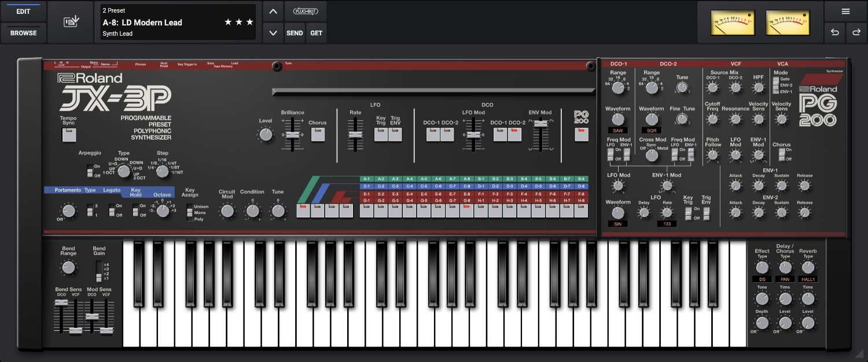Click the undo arrow icon
This screenshot has height=362, width=868.
(x=834, y=33)
